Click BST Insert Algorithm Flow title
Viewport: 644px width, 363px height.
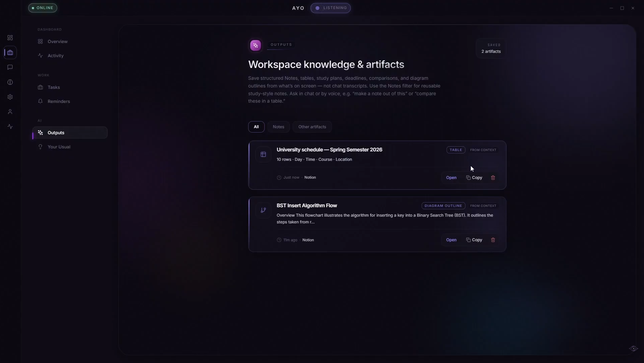[x=307, y=206]
